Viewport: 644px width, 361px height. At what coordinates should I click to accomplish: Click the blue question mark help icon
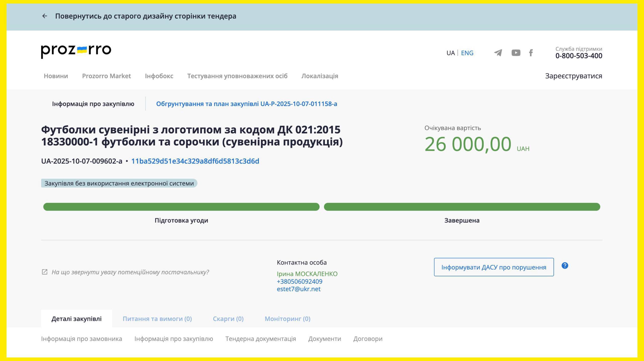565,266
